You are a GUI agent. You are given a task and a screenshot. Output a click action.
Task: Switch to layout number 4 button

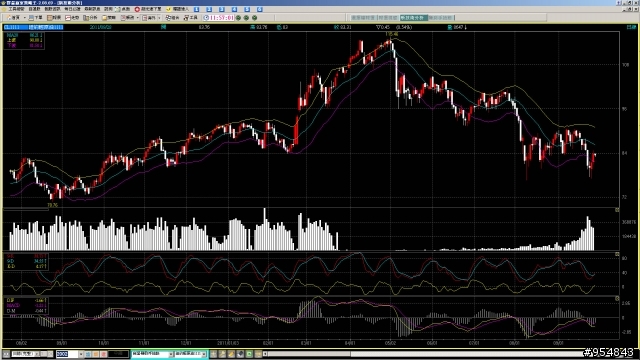(x=234, y=9)
